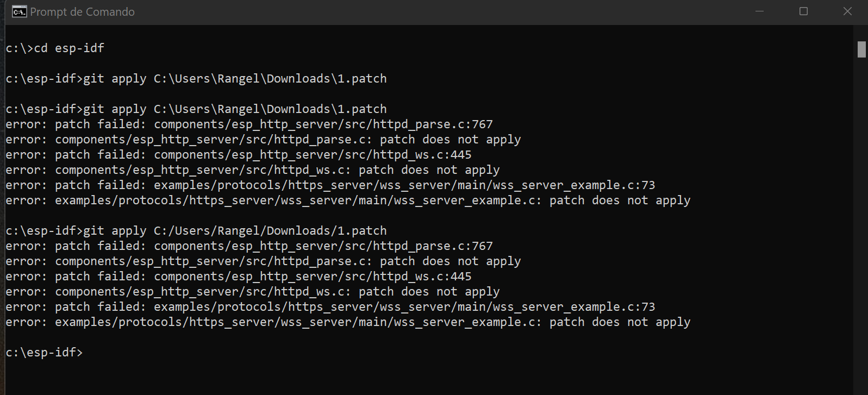Screen dimensions: 868x395
Task: Close the Prompt de Comando window
Action: point(848,11)
